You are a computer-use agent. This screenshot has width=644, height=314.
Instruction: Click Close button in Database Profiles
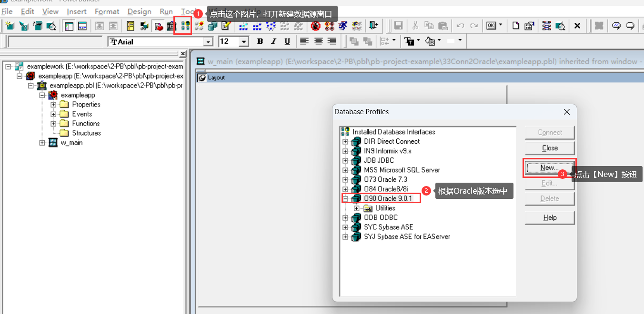pos(550,148)
